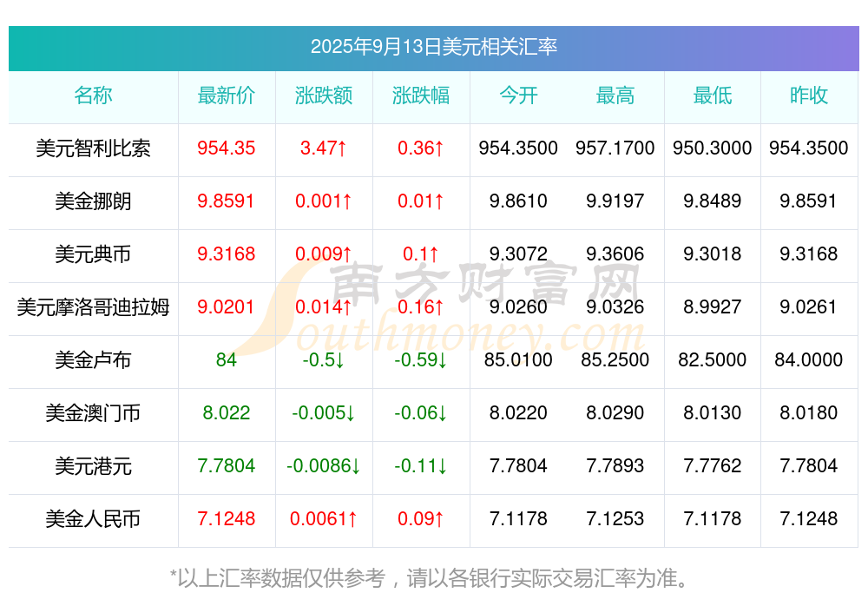The height and width of the screenshot is (606, 868).
Task: Click opening value 9.3072
Action: 518,254
